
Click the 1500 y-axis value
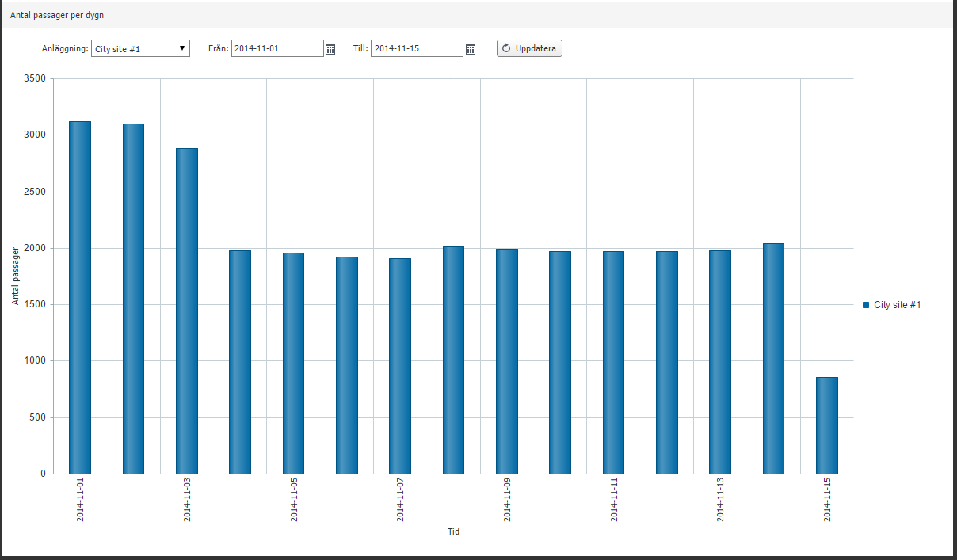[x=36, y=304]
